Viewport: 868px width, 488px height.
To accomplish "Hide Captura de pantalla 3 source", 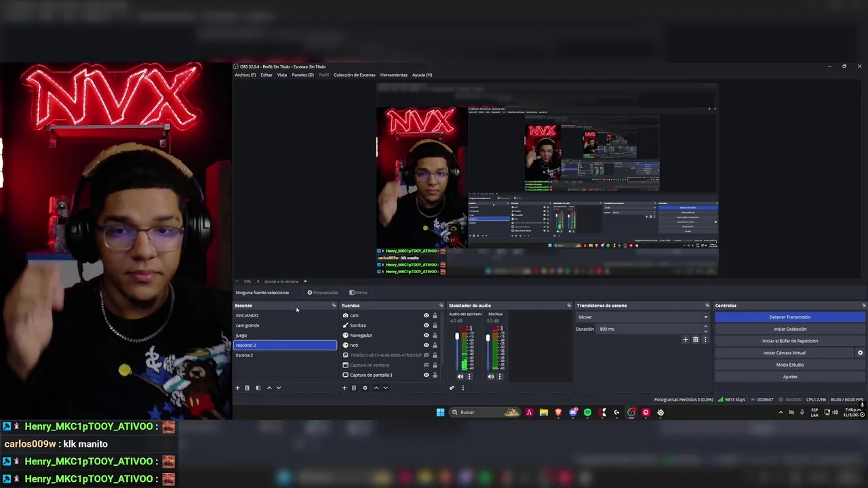I will 426,375.
